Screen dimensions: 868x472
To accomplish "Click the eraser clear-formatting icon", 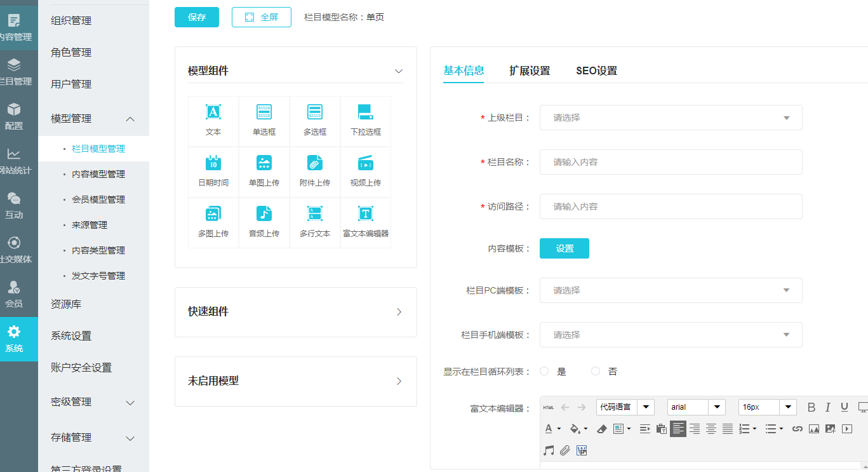I will (602, 429).
